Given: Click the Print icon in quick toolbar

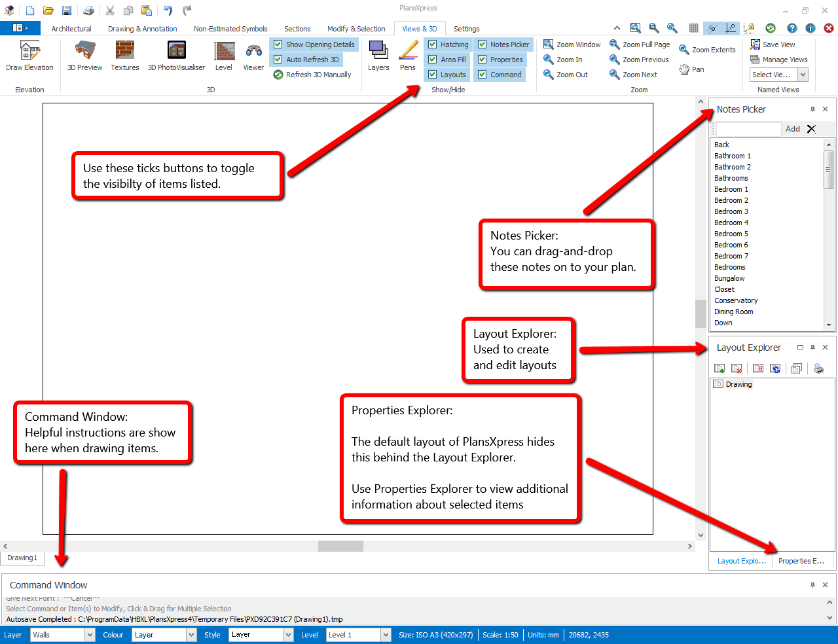Looking at the screenshot, I should coord(88,10).
